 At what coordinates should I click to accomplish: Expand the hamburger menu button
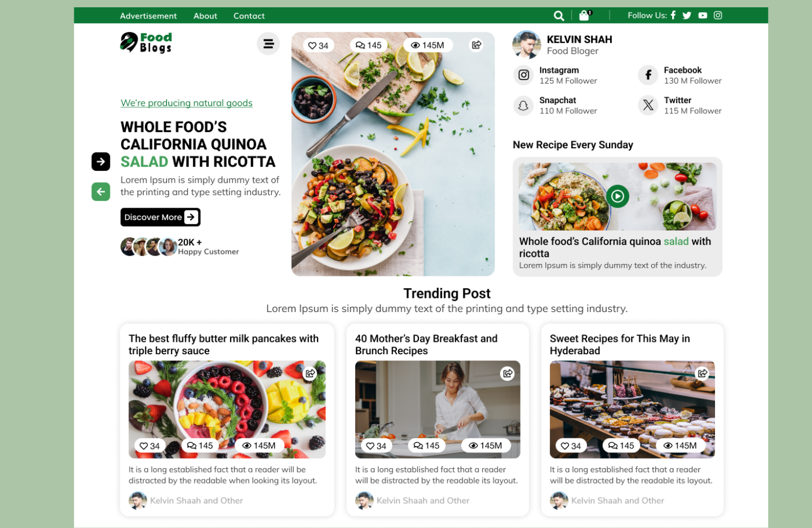[268, 43]
